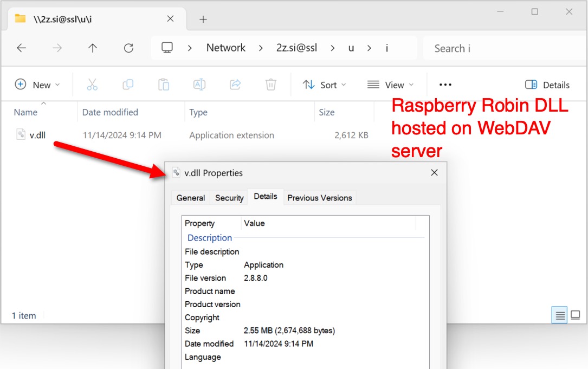588x369 pixels.
Task: Expand chevron after Network breadcrumb
Action: point(261,48)
